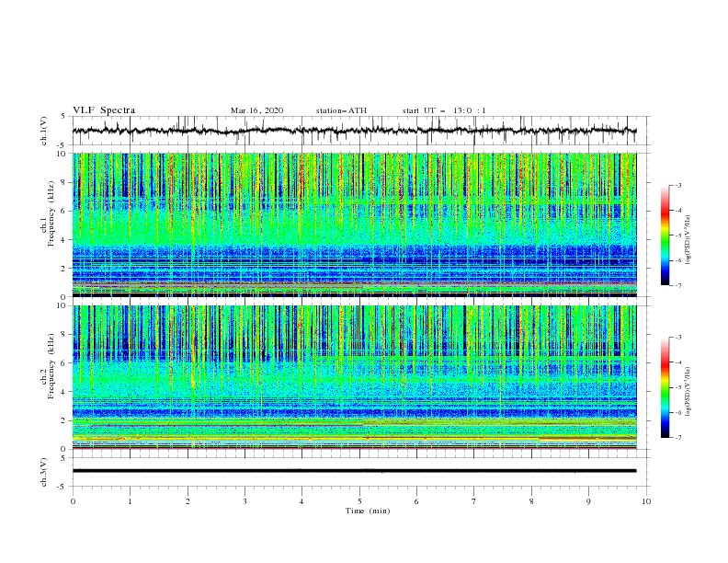
Task: Click the 'ch.3(V)' axis label
Action: tap(44, 472)
